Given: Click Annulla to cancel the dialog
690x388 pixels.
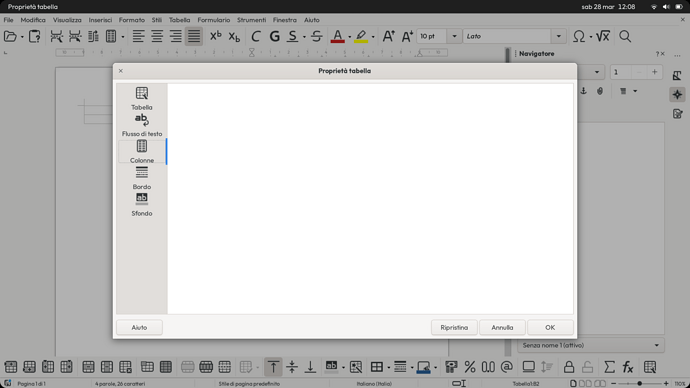Looking at the screenshot, I should 502,327.
